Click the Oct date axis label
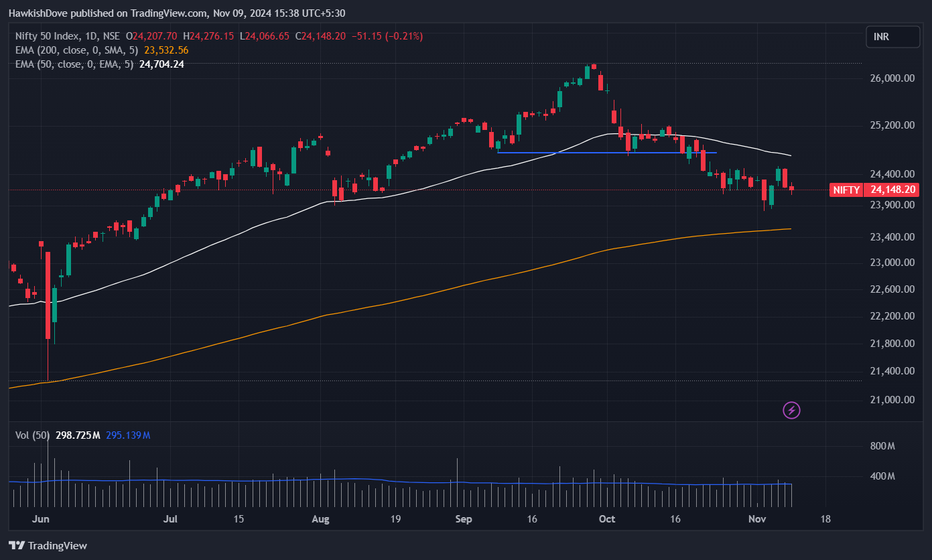The height and width of the screenshot is (560, 932). pos(607,519)
